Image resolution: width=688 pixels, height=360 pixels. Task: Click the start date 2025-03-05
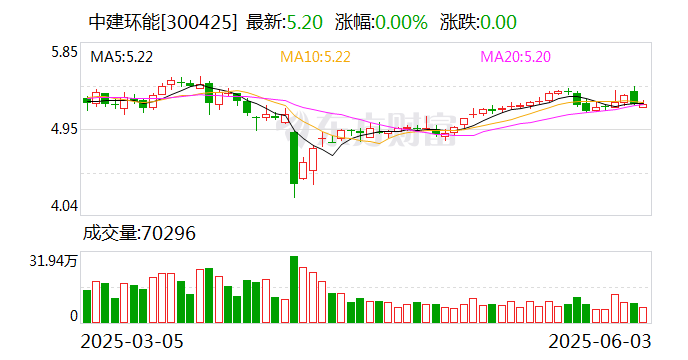pyautogui.click(x=132, y=341)
